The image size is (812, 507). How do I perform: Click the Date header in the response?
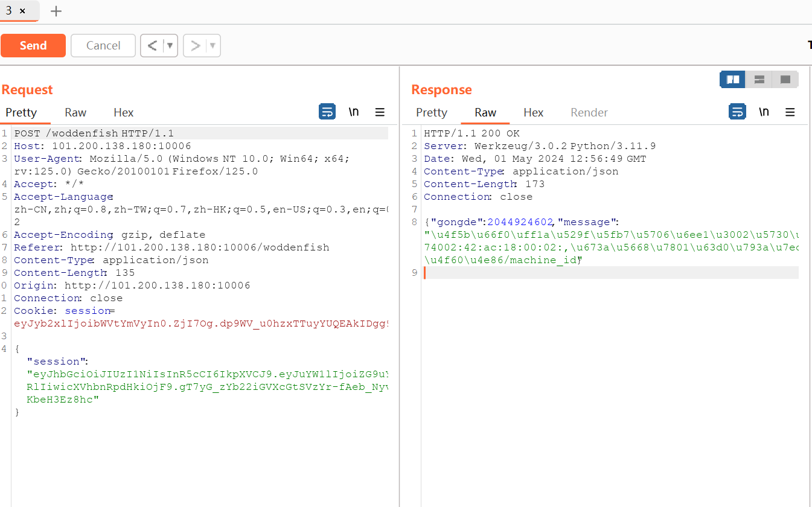[535, 159]
